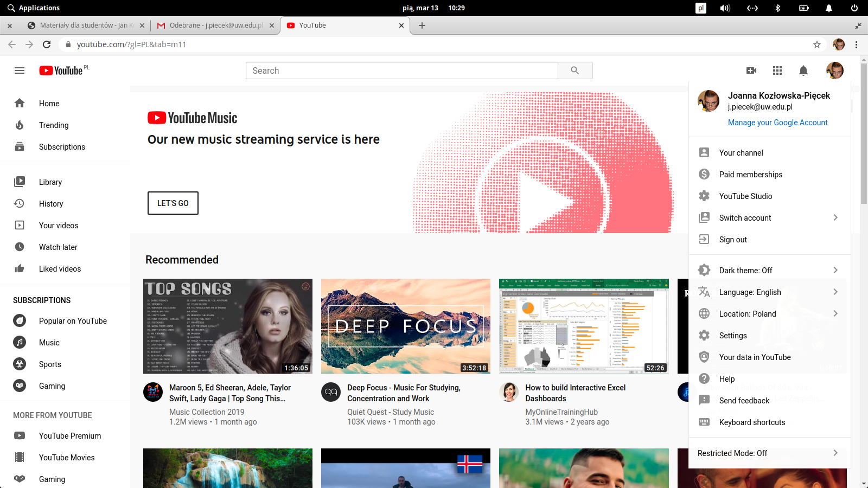Click the system volume icon
The height and width of the screenshot is (488, 868).
725,8
